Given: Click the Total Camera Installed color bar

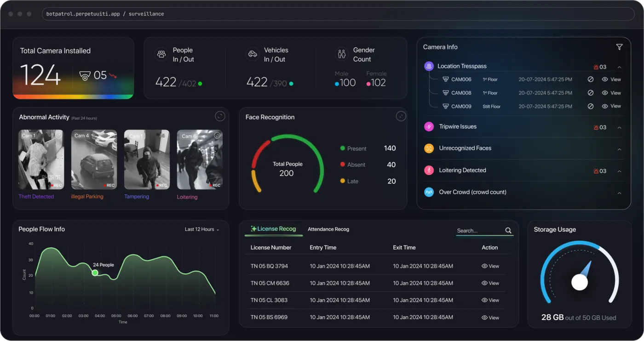Looking at the screenshot, I should 73,96.
